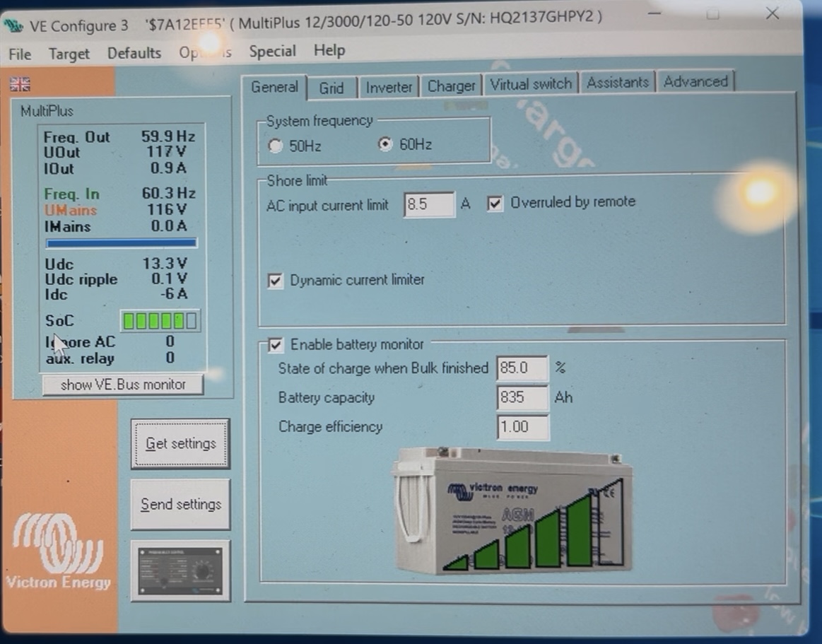
Task: Click the Victron Energy logo
Action: pyautogui.click(x=58, y=551)
